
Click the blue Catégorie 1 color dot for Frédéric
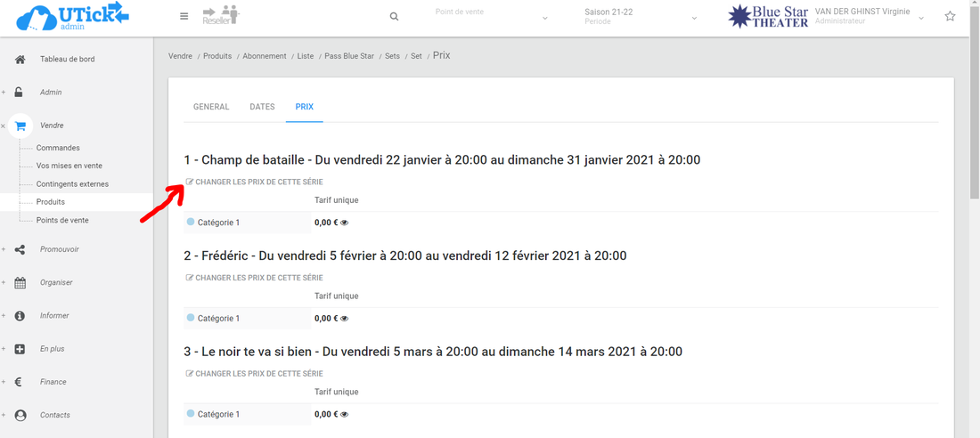tap(191, 318)
